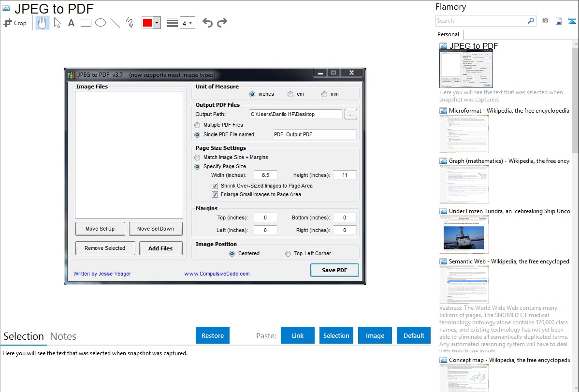Click the icon beside the Concept map entry
Viewport: 579px width, 392px height.
tap(443, 360)
